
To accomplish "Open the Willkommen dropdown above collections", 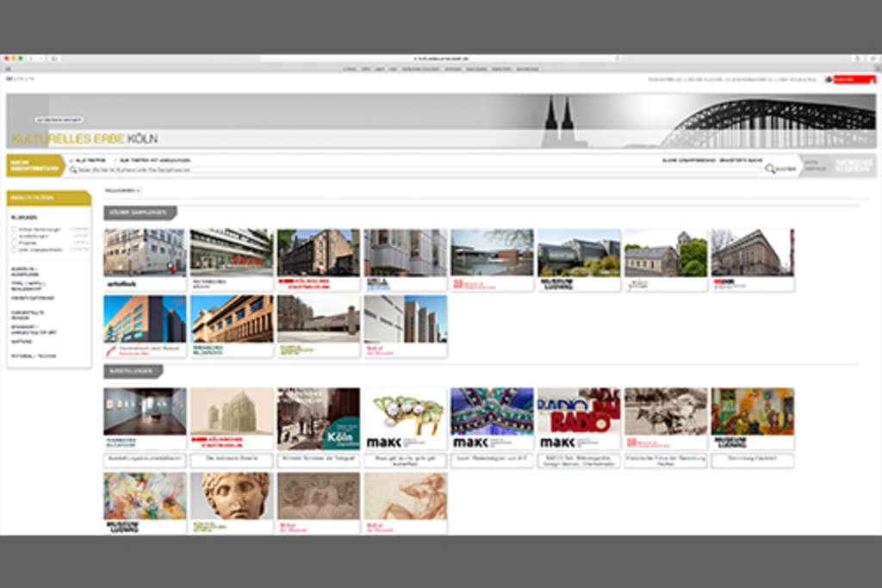I will click(122, 190).
